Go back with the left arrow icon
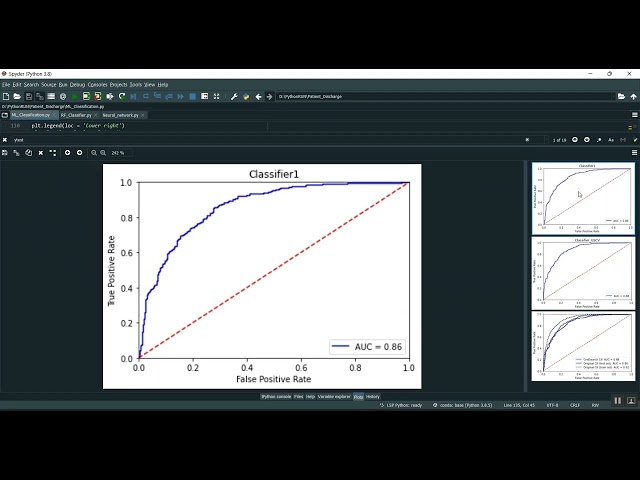Screen dimensions: 640x480 click(258, 96)
